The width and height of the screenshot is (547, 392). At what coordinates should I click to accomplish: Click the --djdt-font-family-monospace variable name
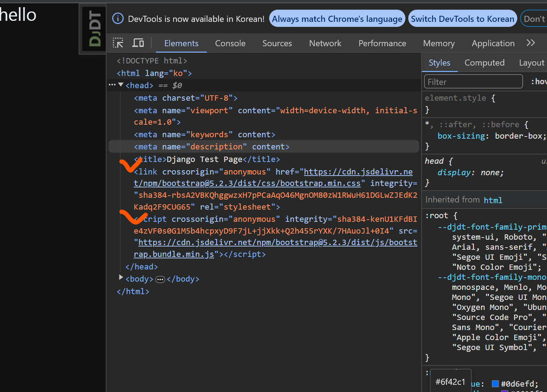tap(492, 277)
